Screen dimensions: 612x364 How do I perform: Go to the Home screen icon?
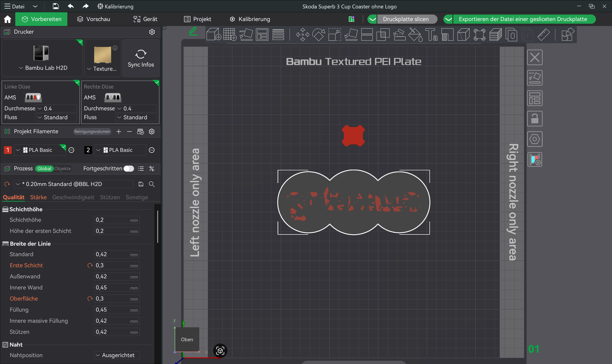click(7, 19)
